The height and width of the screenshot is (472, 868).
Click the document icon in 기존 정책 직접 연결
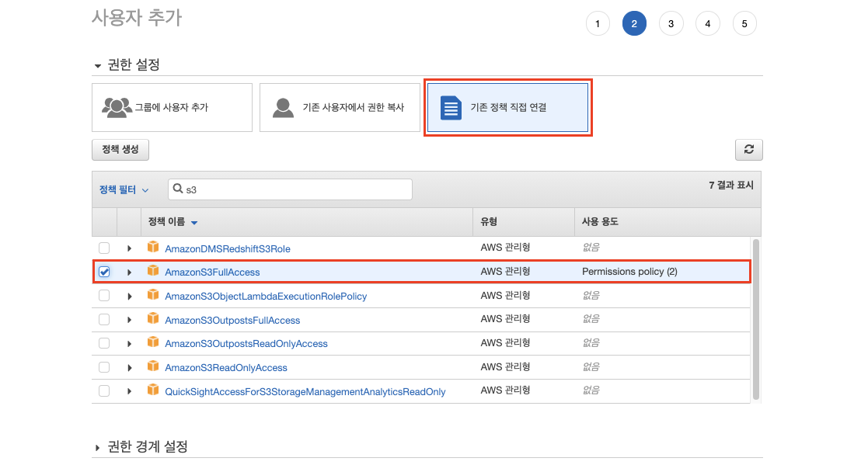[x=451, y=107]
